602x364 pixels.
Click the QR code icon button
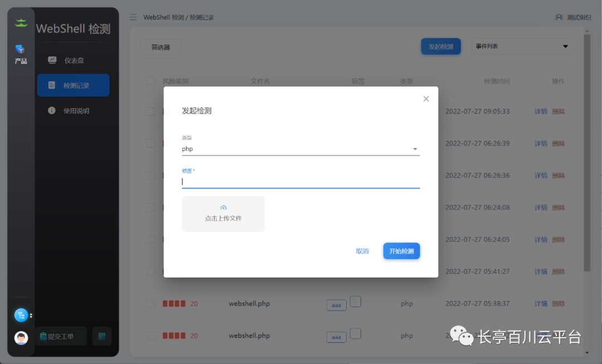coord(102,336)
